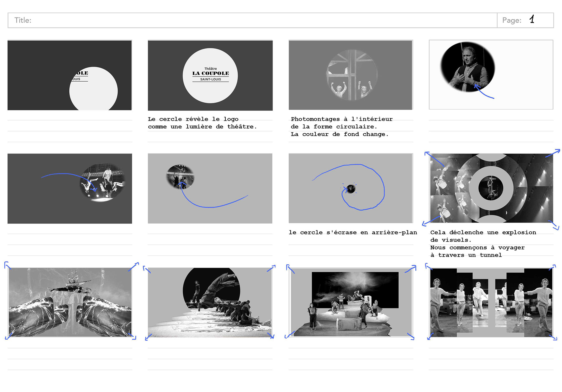Screen dimensions: 562x392
Task: Click the caption 'Photomontages à l'intérieur'
Action: pyautogui.click(x=342, y=119)
